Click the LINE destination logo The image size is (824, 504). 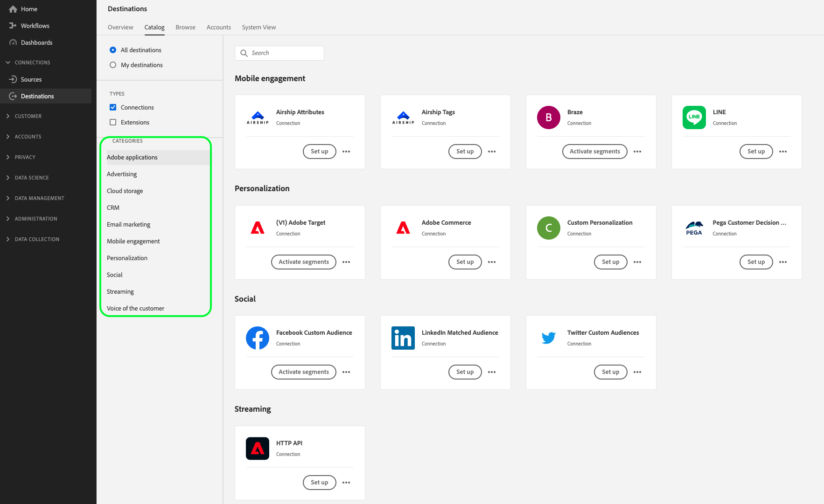[x=694, y=117]
